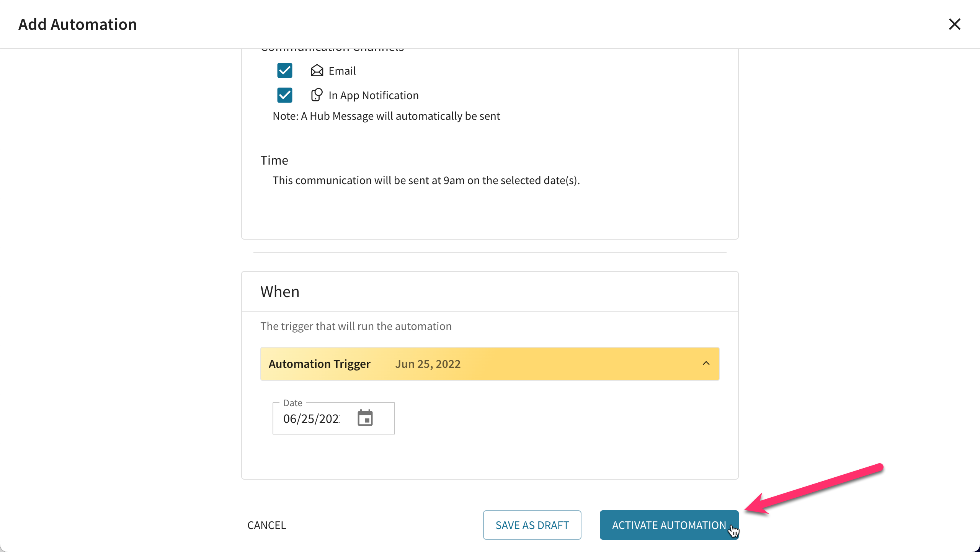Click the Hub Message note text
The image size is (980, 552).
386,116
